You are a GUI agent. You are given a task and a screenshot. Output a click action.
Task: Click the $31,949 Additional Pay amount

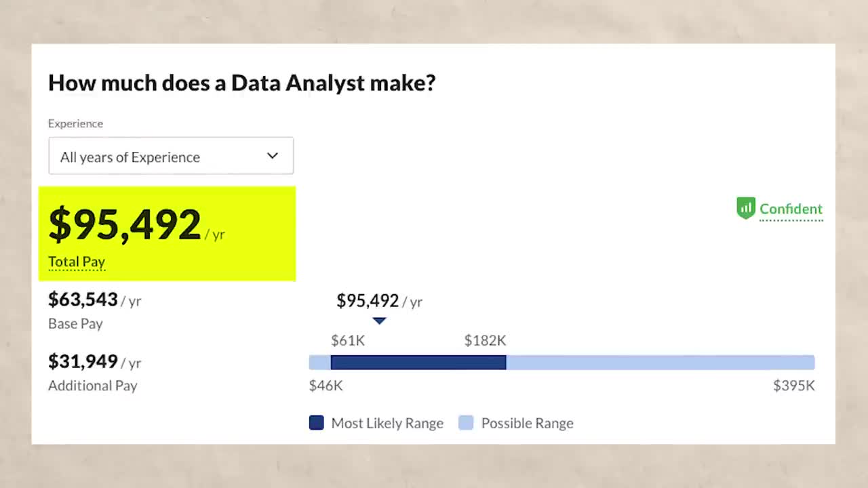83,361
